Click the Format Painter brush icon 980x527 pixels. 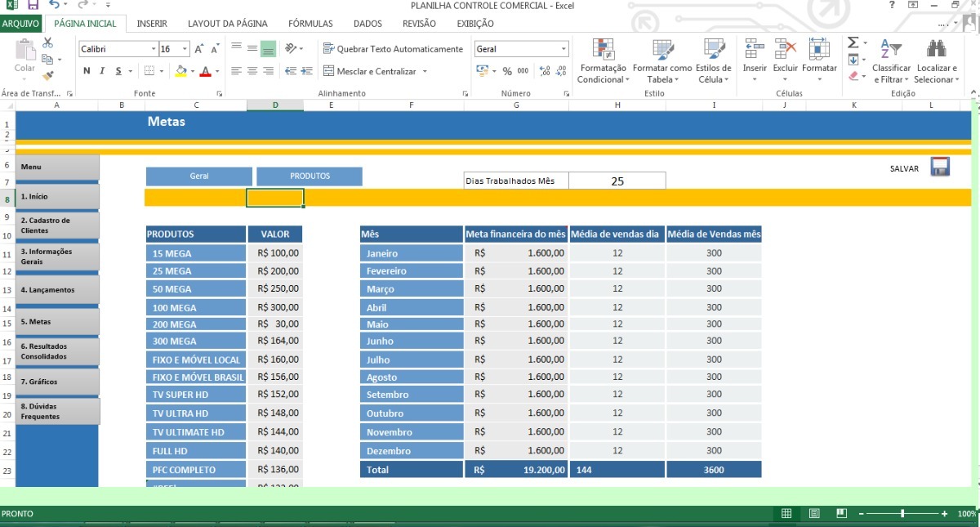47,75
